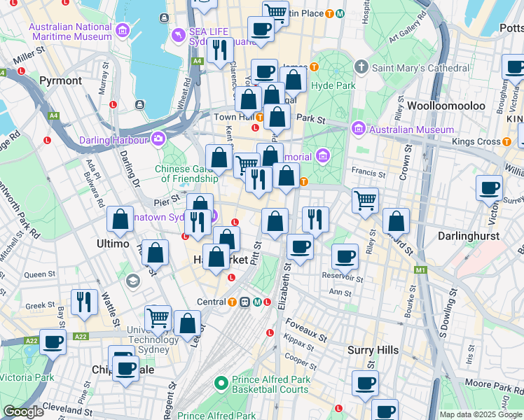
Task: Select shopping bag marker left of Riley St
Action: [x=396, y=221]
